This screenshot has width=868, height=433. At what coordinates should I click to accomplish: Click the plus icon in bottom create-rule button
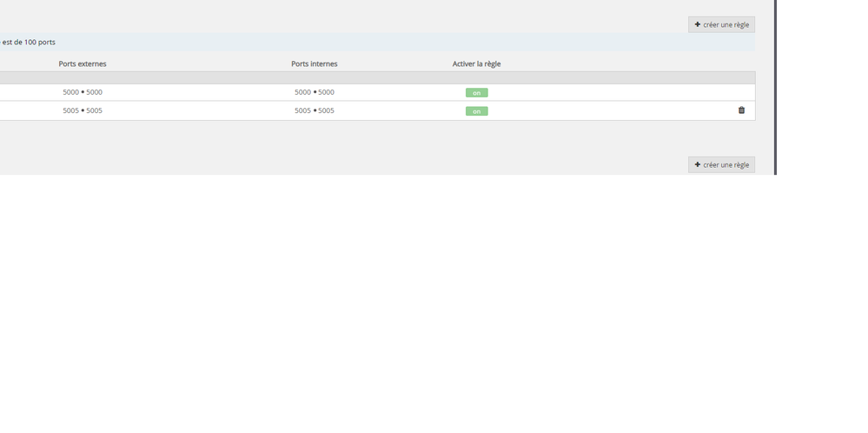(698, 164)
